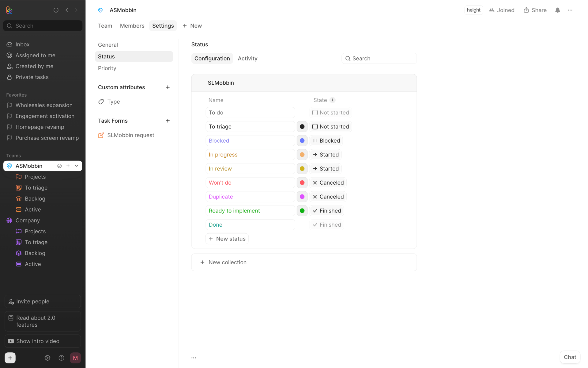Select the Settings tab
This screenshot has height=368, width=588.
163,26
